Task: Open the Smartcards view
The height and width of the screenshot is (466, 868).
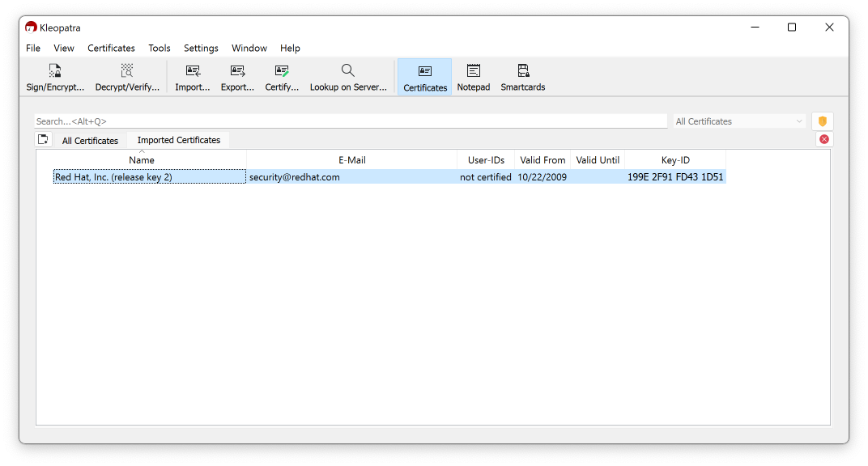Action: (x=522, y=77)
